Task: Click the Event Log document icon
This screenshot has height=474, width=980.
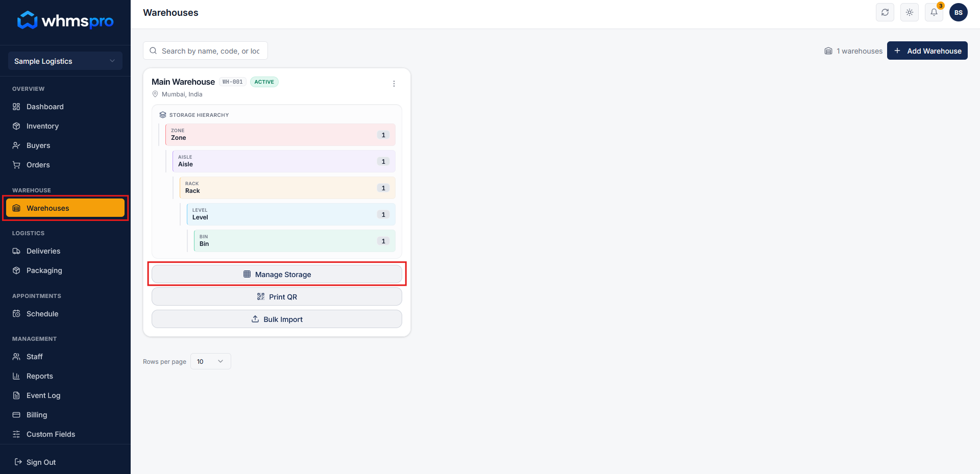Action: 16,395
